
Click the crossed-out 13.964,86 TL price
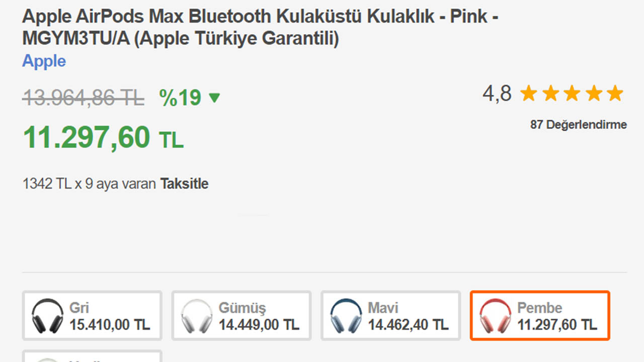(x=83, y=98)
